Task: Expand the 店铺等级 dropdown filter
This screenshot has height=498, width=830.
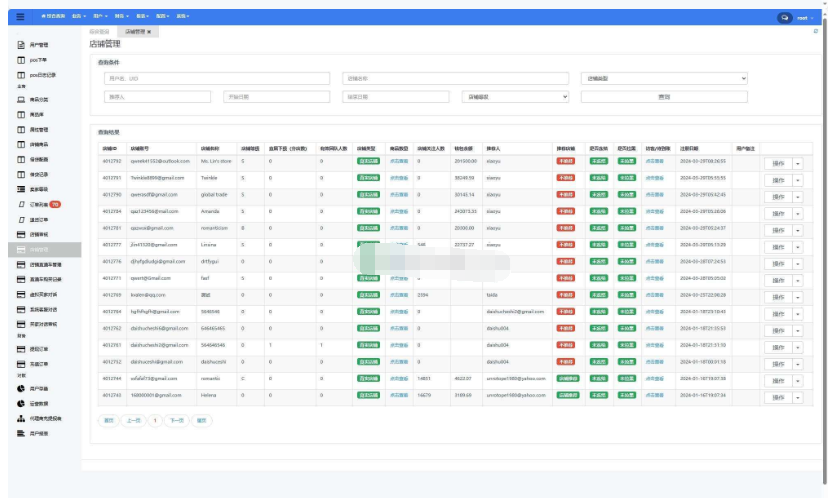Action: [515, 97]
